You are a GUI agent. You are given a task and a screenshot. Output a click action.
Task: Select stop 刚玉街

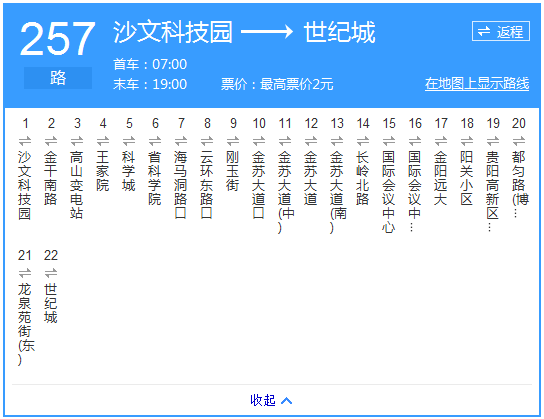point(233,171)
